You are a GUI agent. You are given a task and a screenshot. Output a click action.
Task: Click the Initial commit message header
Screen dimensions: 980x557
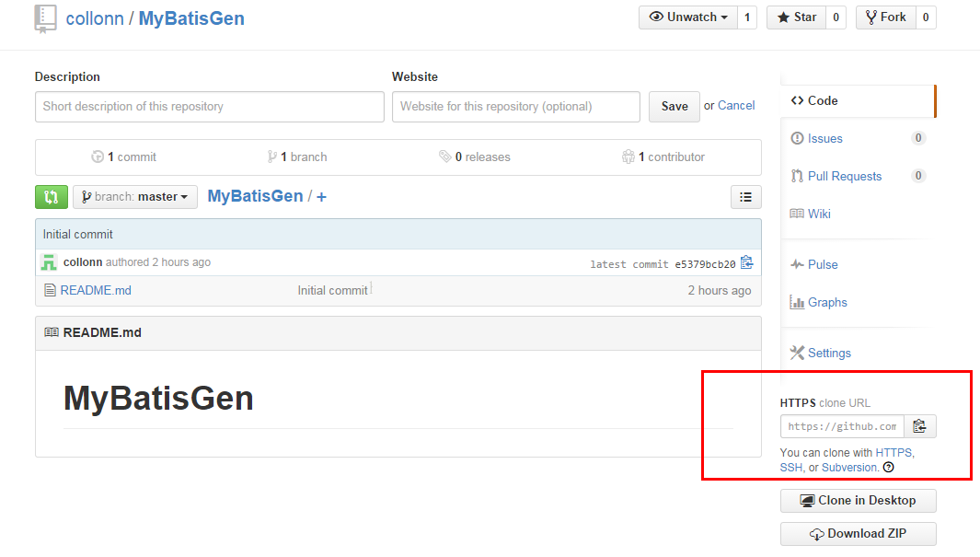pyautogui.click(x=77, y=235)
